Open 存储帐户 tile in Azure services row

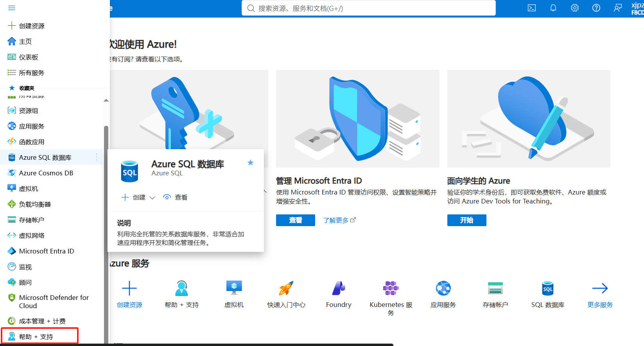click(x=495, y=295)
